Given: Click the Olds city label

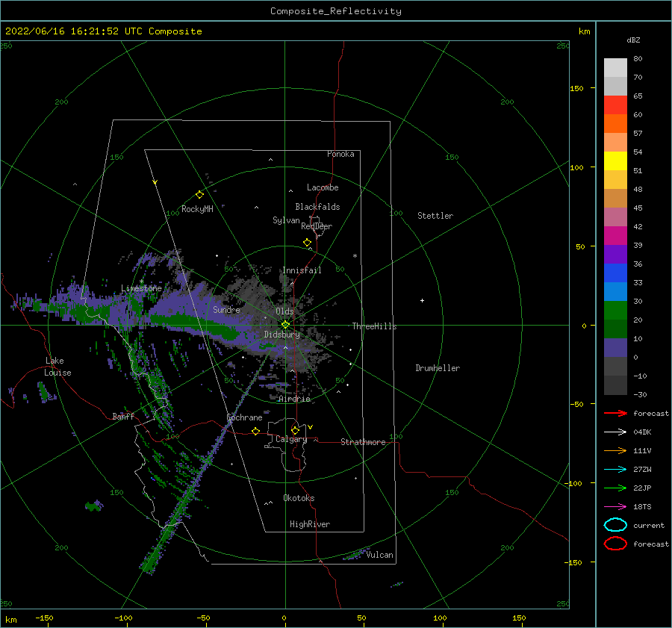Looking at the screenshot, I should click(x=284, y=311).
